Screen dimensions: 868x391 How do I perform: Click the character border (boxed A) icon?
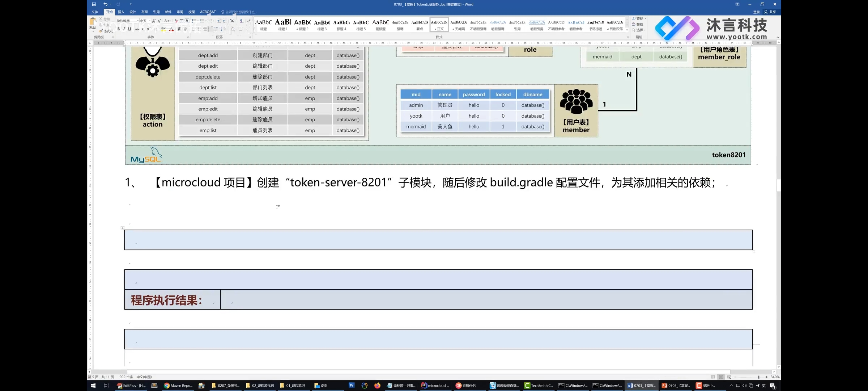pyautogui.click(x=187, y=21)
